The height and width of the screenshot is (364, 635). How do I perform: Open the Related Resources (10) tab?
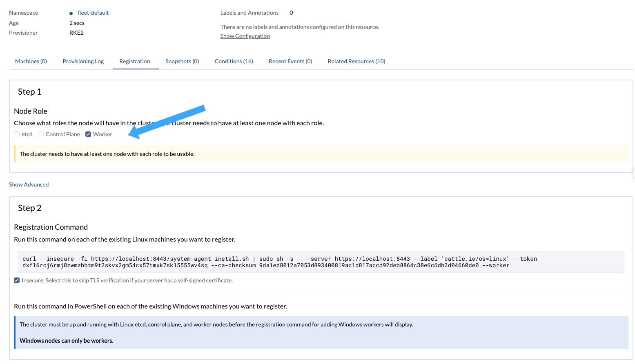[x=356, y=61]
